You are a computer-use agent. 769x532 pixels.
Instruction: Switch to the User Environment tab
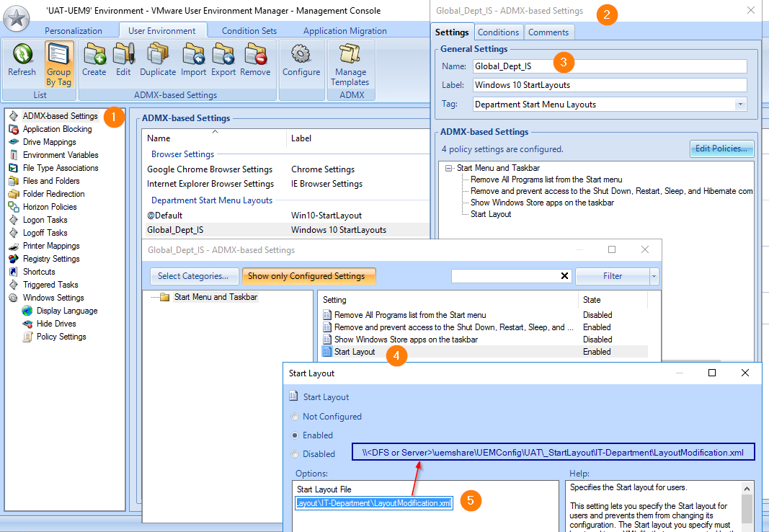tap(162, 31)
